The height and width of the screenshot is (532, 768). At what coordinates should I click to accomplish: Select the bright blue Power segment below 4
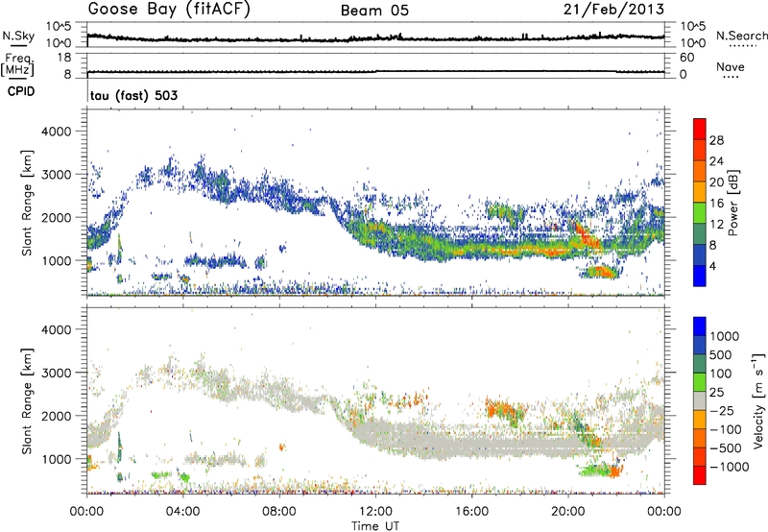point(700,276)
